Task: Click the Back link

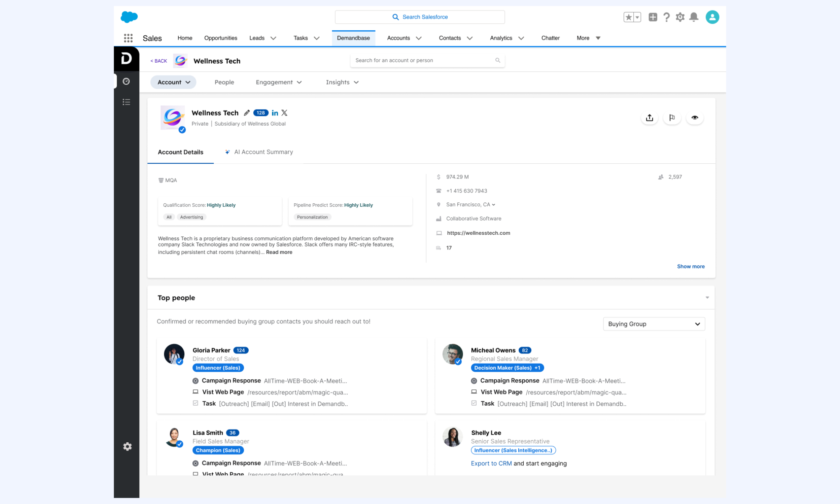Action: [159, 61]
